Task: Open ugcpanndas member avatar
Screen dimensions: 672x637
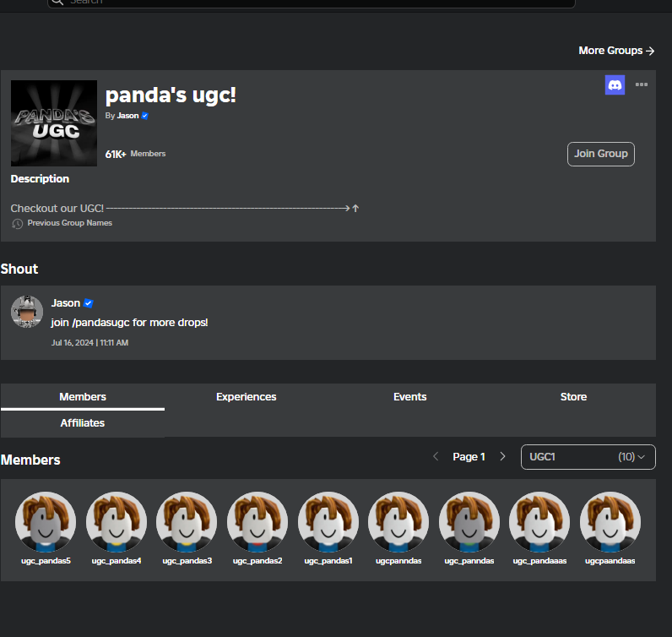Action: click(398, 522)
